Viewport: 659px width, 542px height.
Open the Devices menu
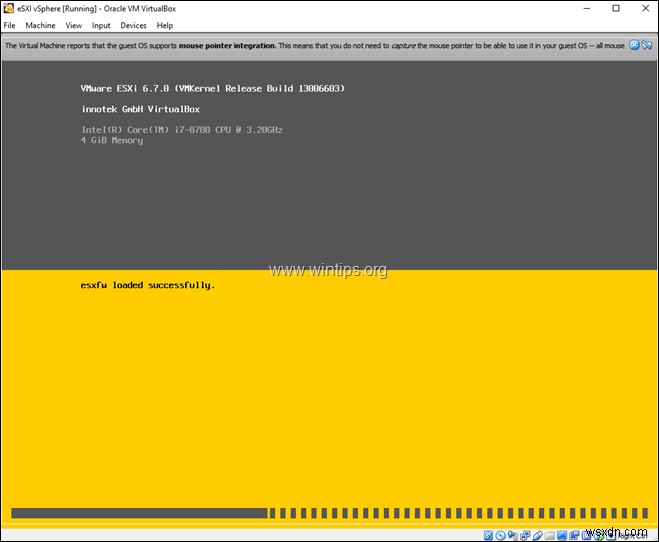pyautogui.click(x=133, y=26)
